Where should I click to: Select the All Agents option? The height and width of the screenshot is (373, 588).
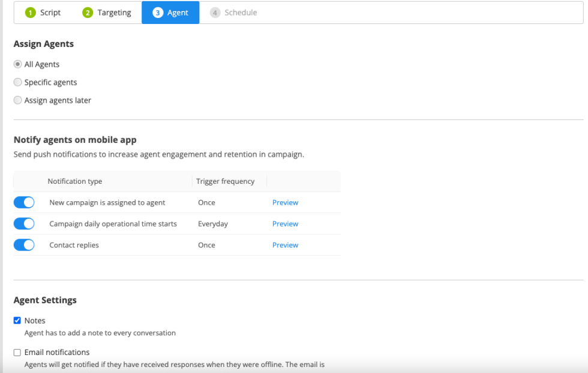click(x=17, y=64)
